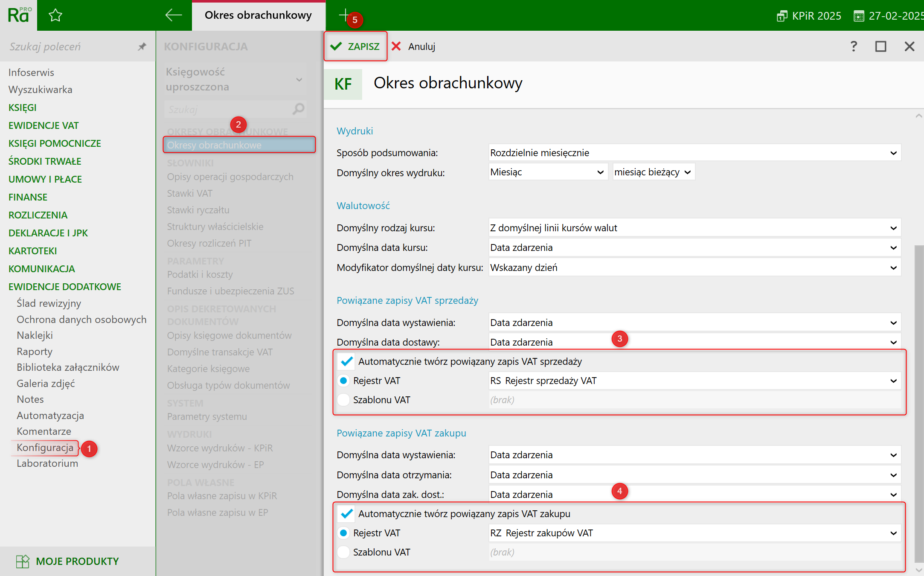Expand Sposób podsumowania dropdown
The width and height of the screenshot is (924, 576).
(893, 153)
